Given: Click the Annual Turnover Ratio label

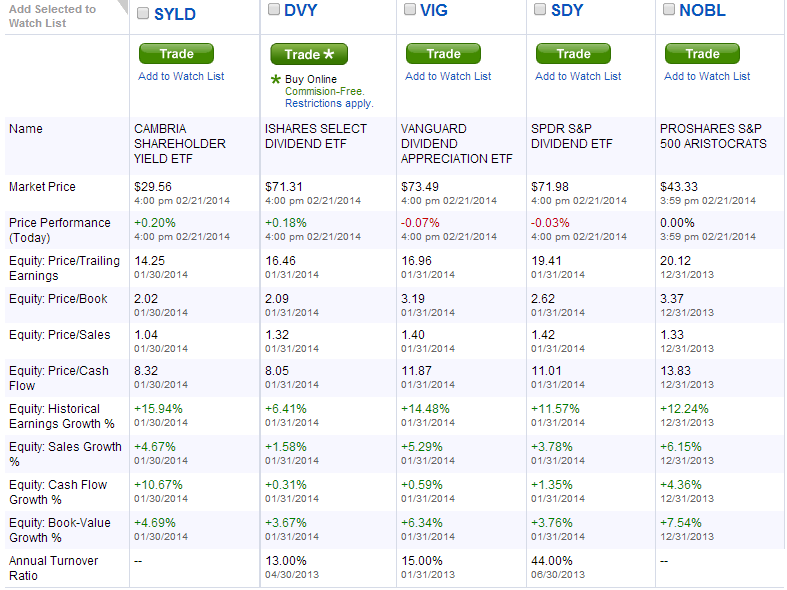Looking at the screenshot, I should [x=54, y=568].
